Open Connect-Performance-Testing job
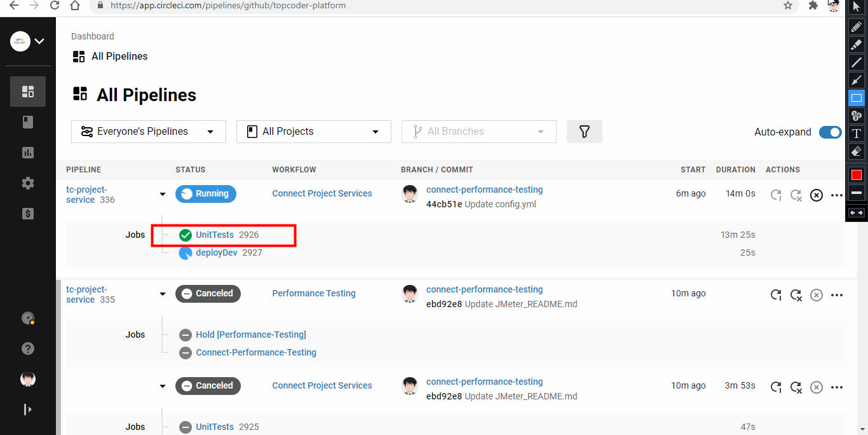Image resolution: width=868 pixels, height=435 pixels. [256, 352]
